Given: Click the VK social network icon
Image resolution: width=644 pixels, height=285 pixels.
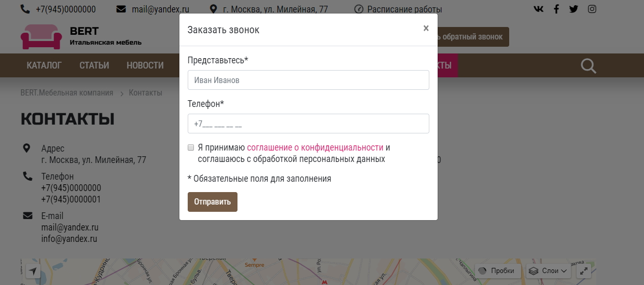Looking at the screenshot, I should (x=539, y=9).
